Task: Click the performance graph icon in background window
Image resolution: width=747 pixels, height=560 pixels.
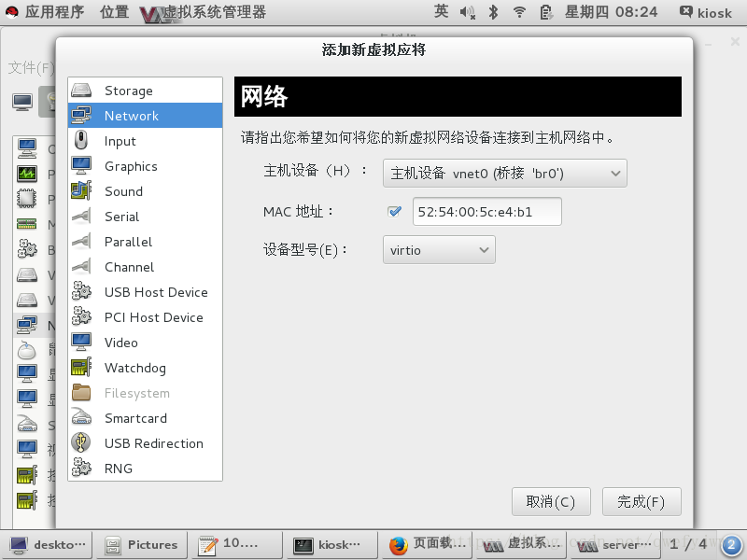Action: (x=27, y=174)
